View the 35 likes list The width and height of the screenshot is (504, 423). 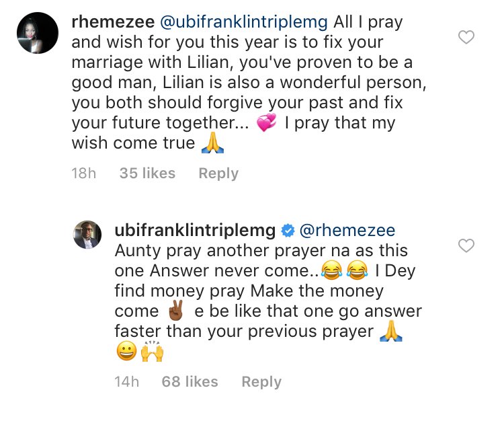tap(147, 173)
